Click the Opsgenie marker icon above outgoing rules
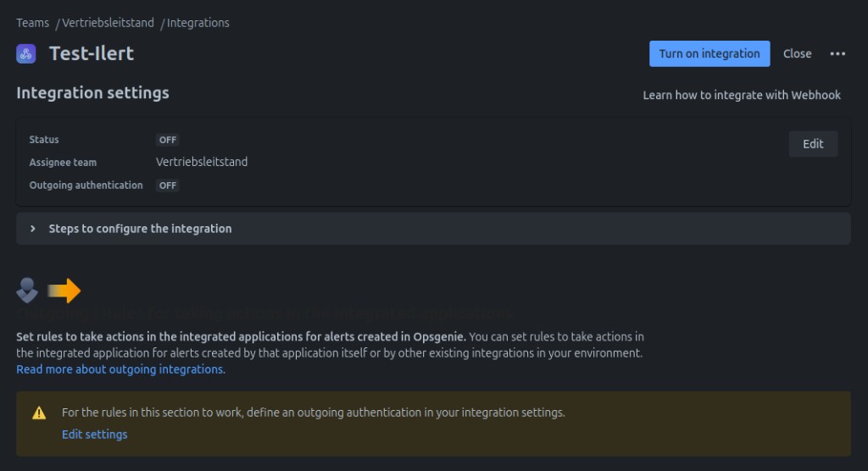Screen dimensions: 868x471 27,291
